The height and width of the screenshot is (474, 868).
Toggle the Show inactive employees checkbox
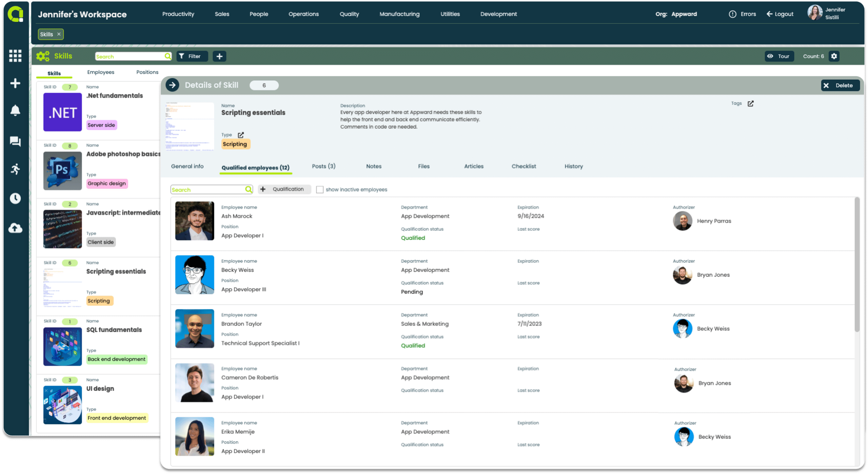(319, 189)
